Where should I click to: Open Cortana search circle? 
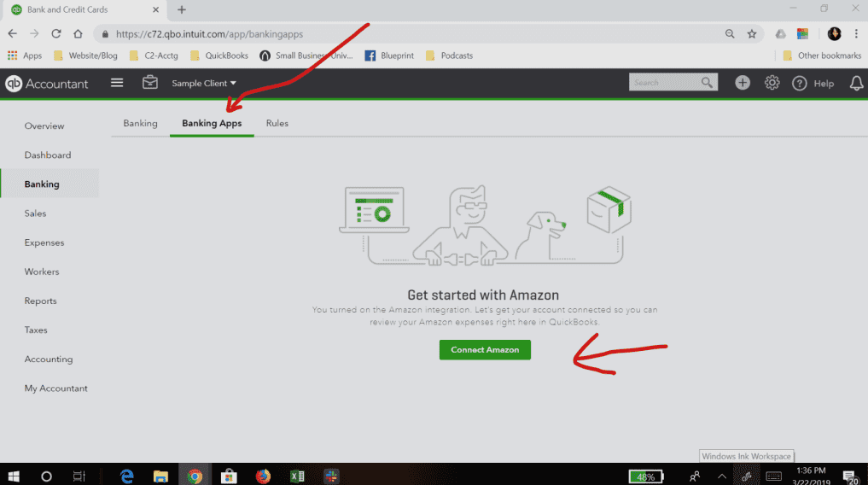click(x=46, y=476)
